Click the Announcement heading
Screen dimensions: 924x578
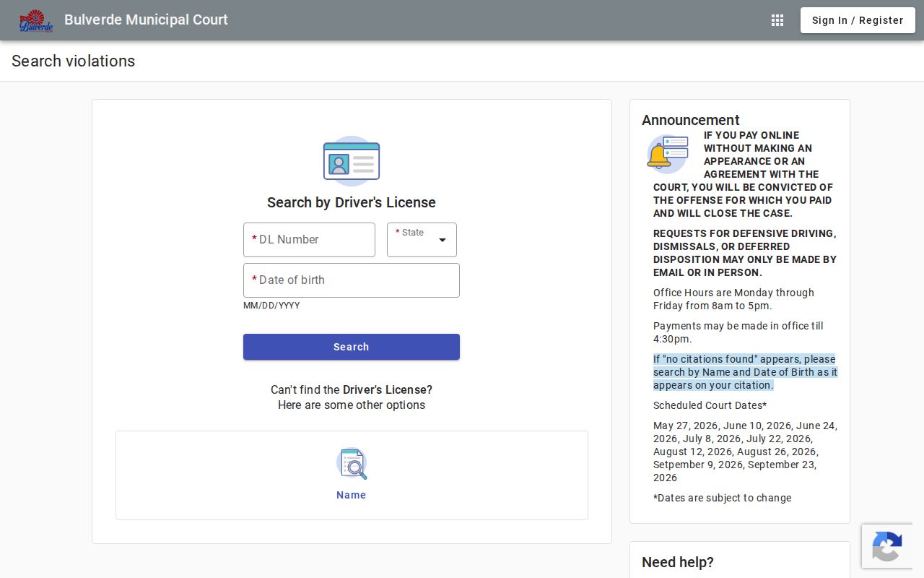click(x=691, y=120)
